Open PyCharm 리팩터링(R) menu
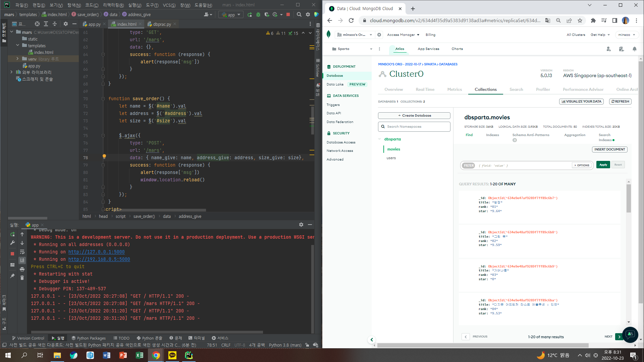Viewport: 644px width, 362px height. click(113, 5)
